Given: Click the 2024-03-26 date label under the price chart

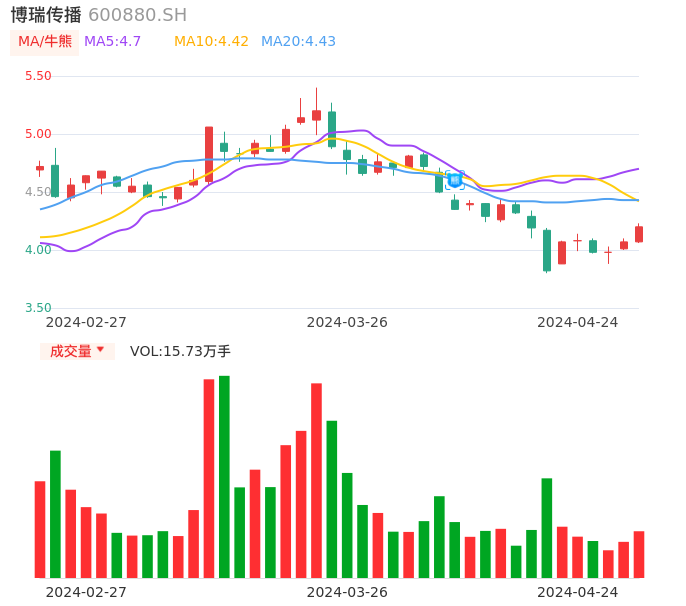Looking at the screenshot, I should coord(347,322).
